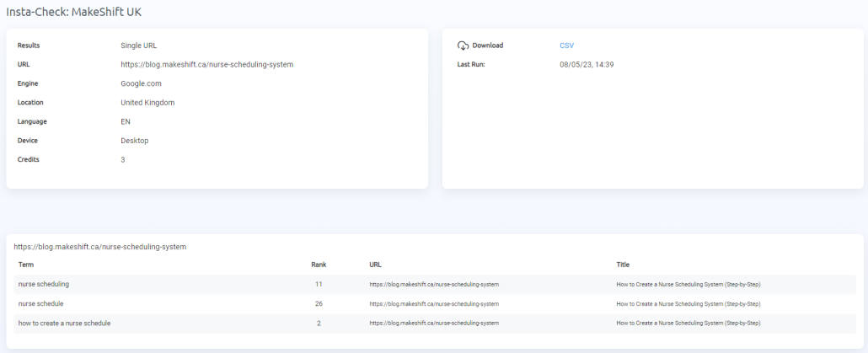Click the Desktop device value
868x353 pixels.
pos(135,141)
